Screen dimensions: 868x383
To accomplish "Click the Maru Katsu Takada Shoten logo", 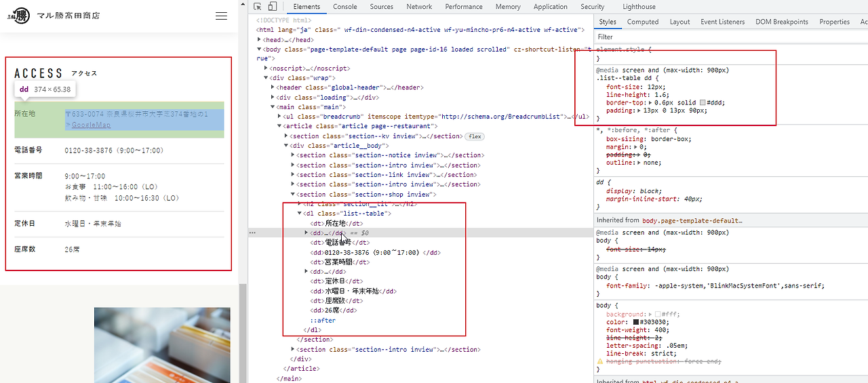I will pyautogui.click(x=54, y=16).
